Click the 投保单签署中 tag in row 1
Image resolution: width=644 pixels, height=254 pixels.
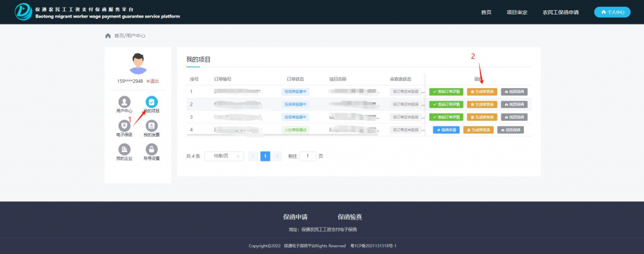coord(296,92)
